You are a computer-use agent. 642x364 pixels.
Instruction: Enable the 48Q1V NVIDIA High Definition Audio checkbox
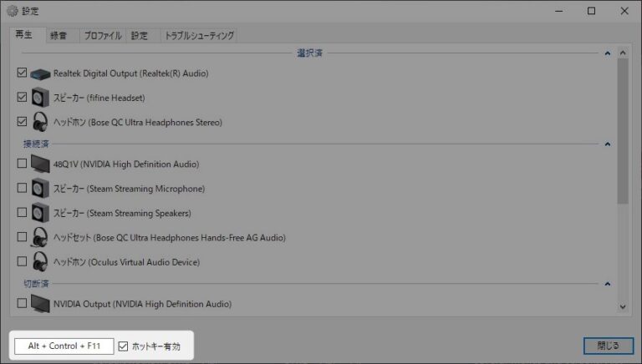click(22, 164)
